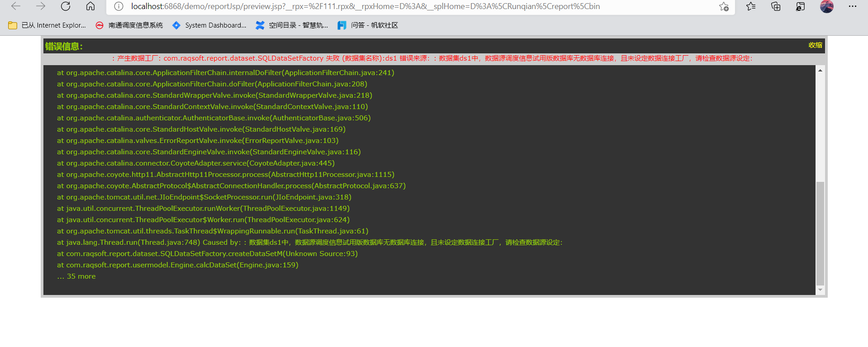The height and width of the screenshot is (347, 868).
Task: Add this page to favorites (star plus)
Action: point(724,6)
